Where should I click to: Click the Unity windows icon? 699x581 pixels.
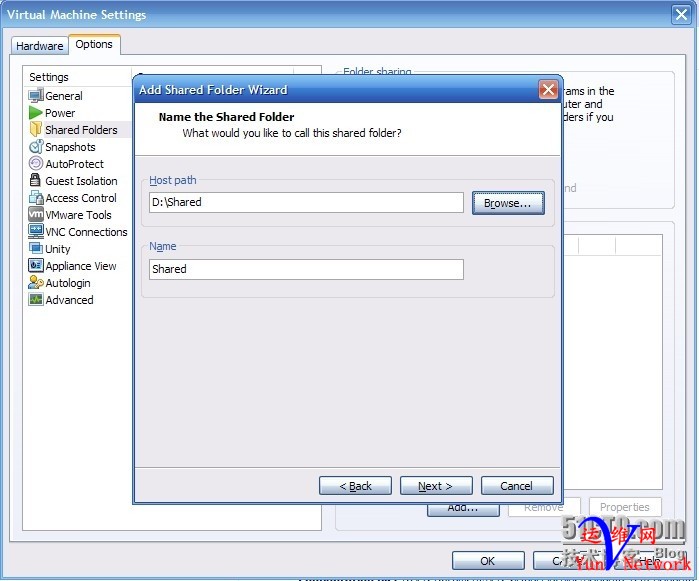[36, 248]
